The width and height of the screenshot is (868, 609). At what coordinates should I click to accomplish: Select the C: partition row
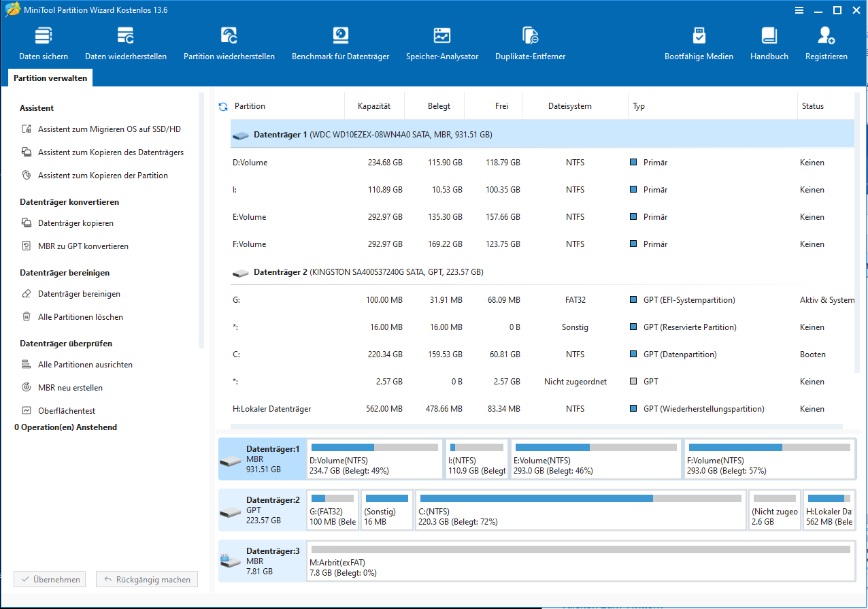(542, 355)
